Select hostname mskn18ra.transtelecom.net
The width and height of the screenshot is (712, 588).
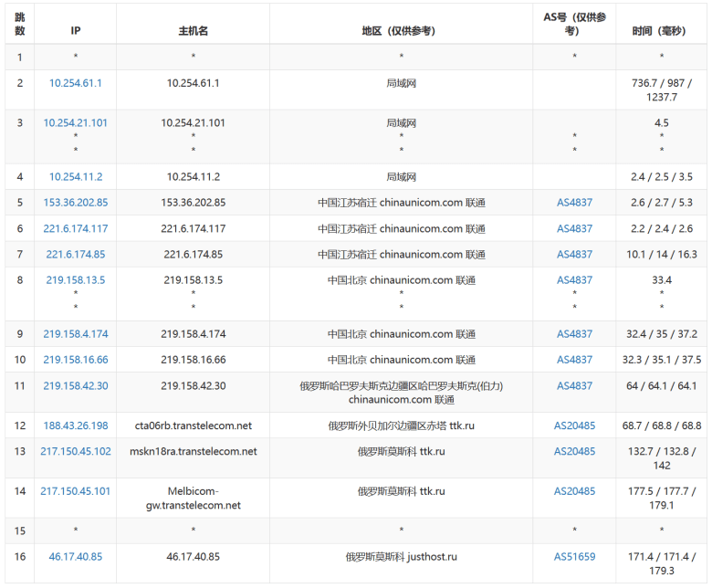point(193,452)
